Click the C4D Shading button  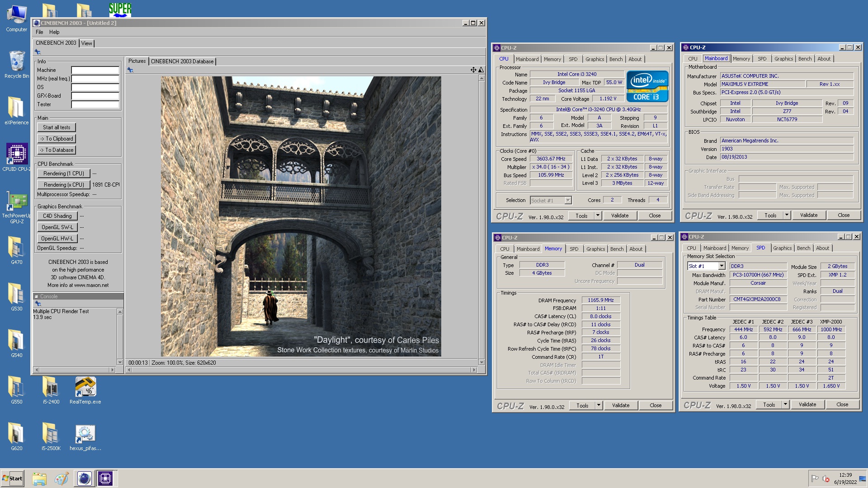coord(57,216)
